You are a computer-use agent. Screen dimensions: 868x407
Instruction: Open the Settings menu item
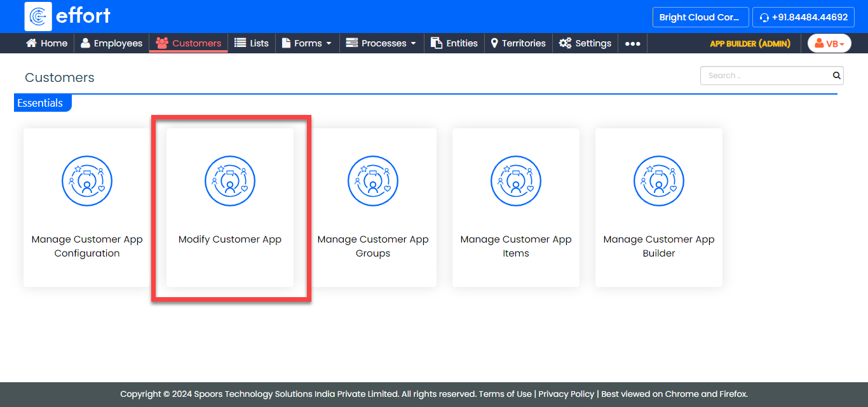coord(585,43)
